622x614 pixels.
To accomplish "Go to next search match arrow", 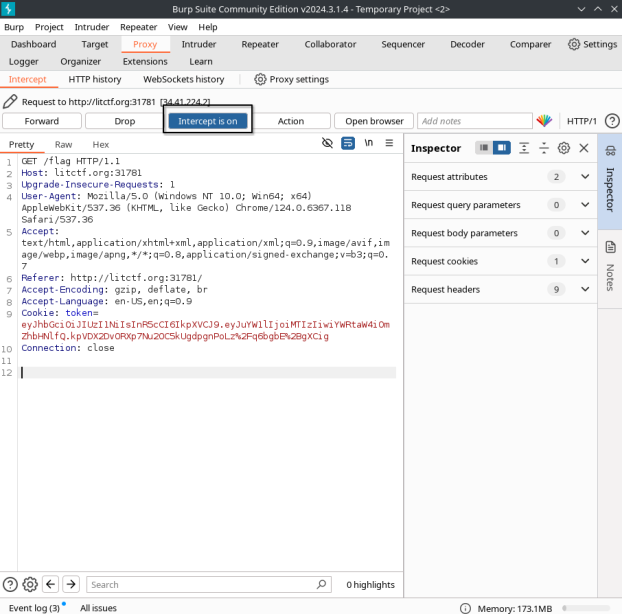I will point(71,584).
